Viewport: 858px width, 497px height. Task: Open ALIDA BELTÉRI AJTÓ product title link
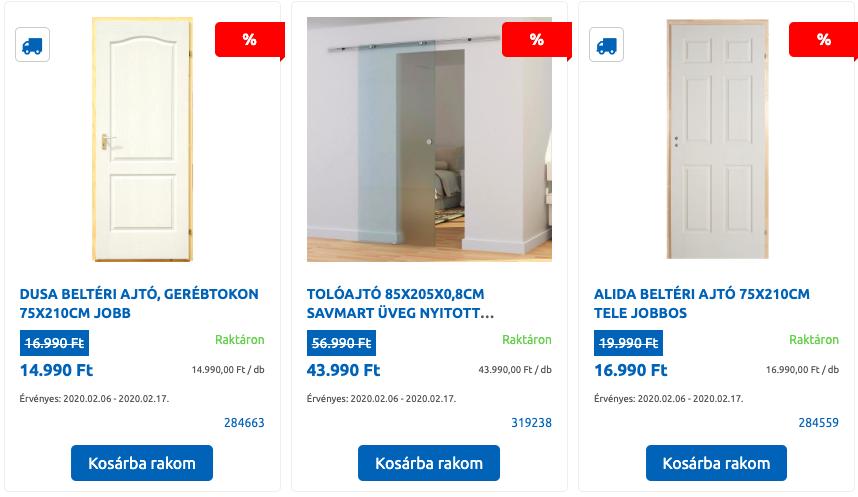pyautogui.click(x=702, y=303)
